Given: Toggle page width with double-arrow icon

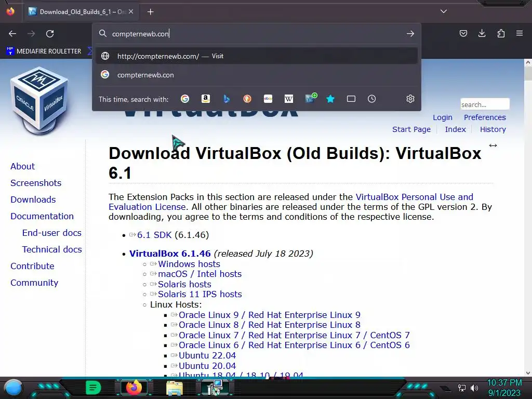Looking at the screenshot, I should [x=493, y=145].
